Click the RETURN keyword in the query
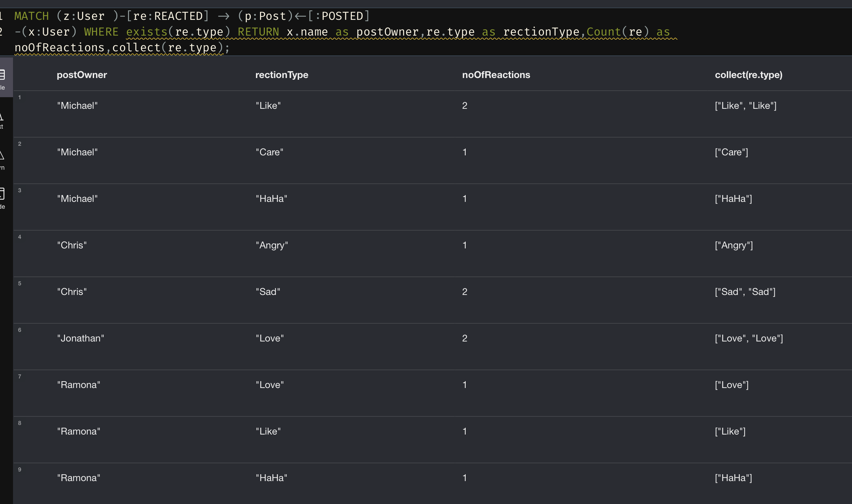The image size is (852, 504). [258, 32]
